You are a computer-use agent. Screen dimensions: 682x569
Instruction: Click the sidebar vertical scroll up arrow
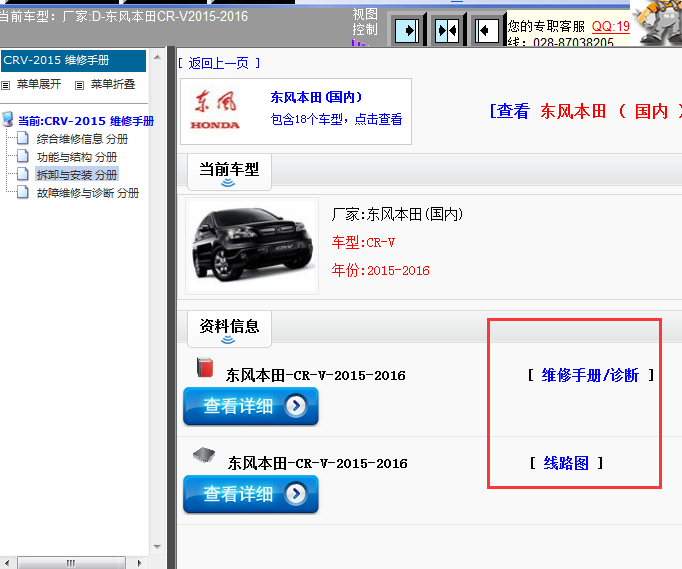(157, 57)
